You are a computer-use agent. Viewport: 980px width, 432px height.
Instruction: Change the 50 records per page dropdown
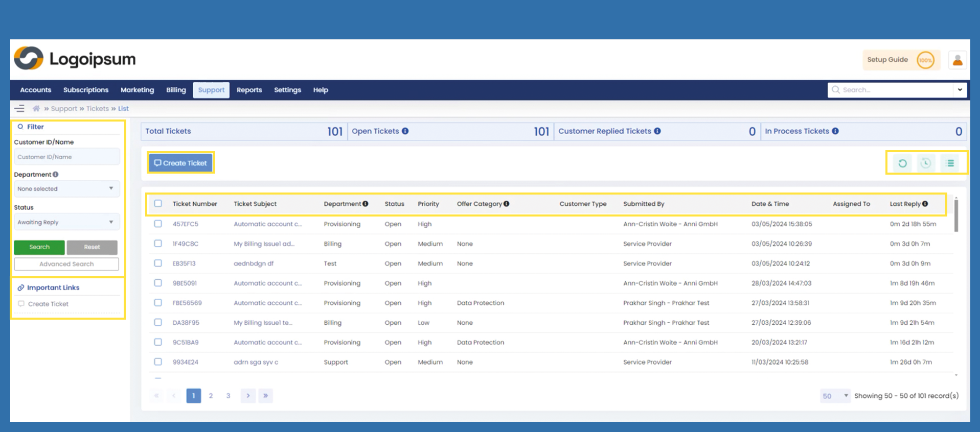(834, 396)
